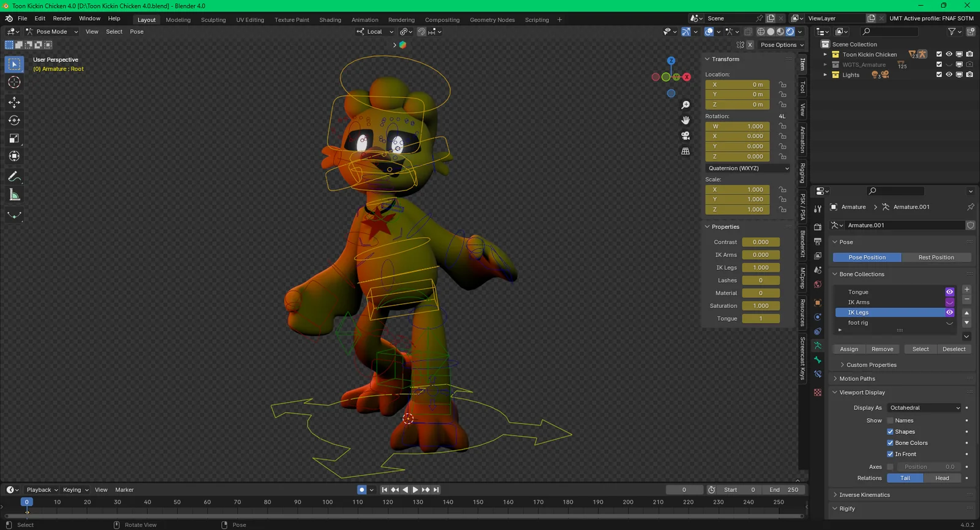Open the Rigging sidebar tab
Viewport: 980px width, 530px height.
802,173
